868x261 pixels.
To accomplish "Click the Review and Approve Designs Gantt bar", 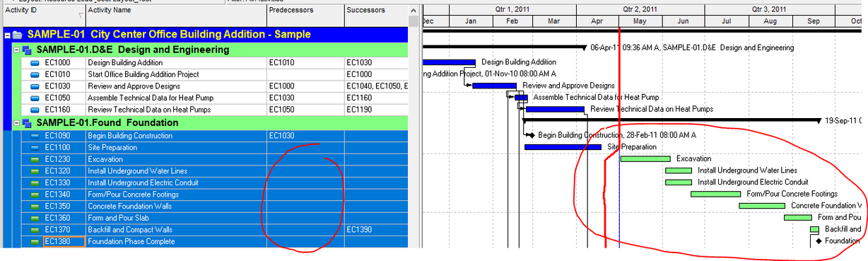I will 495,86.
